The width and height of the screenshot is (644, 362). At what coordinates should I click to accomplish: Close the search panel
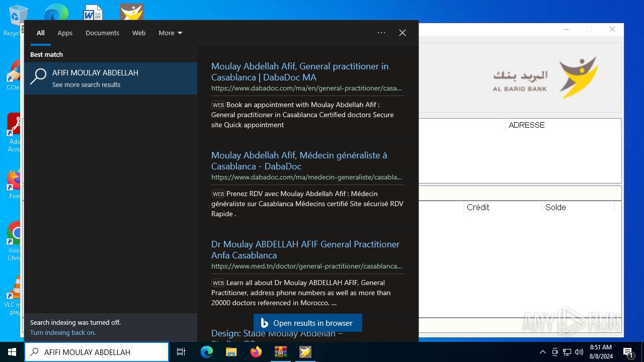tap(403, 33)
